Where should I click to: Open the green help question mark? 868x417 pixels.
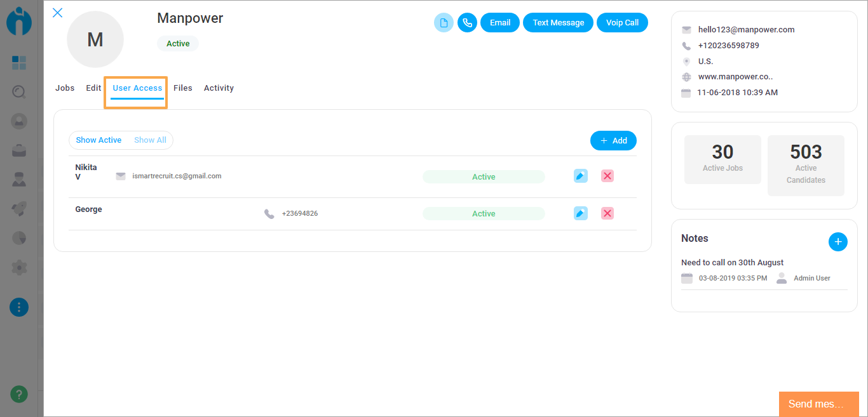19,394
